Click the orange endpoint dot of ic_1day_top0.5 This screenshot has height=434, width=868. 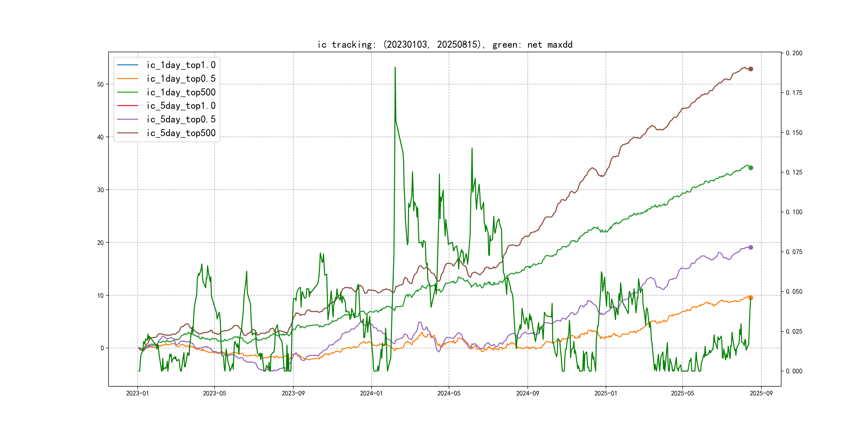[x=750, y=298]
